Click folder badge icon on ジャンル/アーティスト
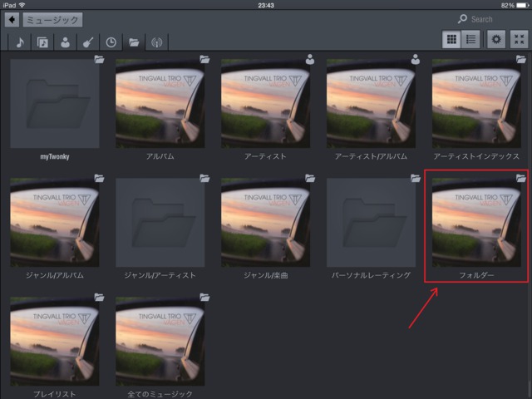This screenshot has height=399, width=532. tap(204, 178)
